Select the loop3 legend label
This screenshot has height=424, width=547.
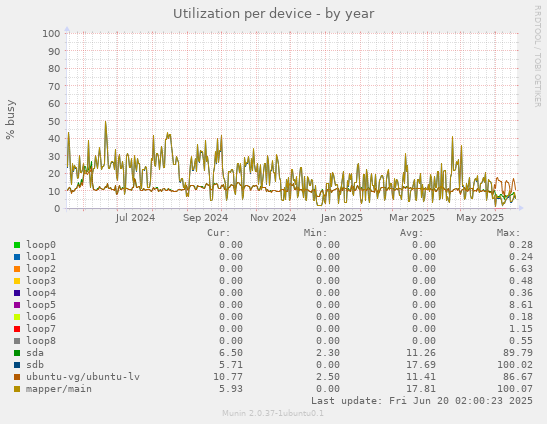[x=41, y=281]
